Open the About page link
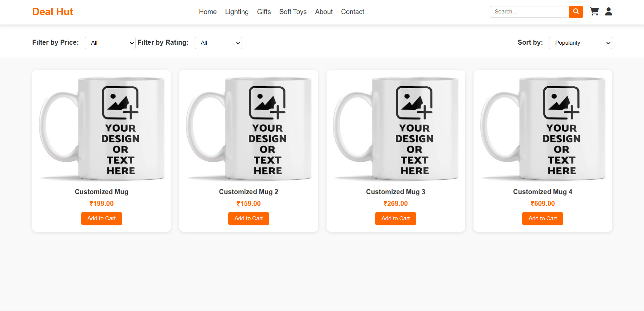Screen dimensions: 644x311 point(324,12)
